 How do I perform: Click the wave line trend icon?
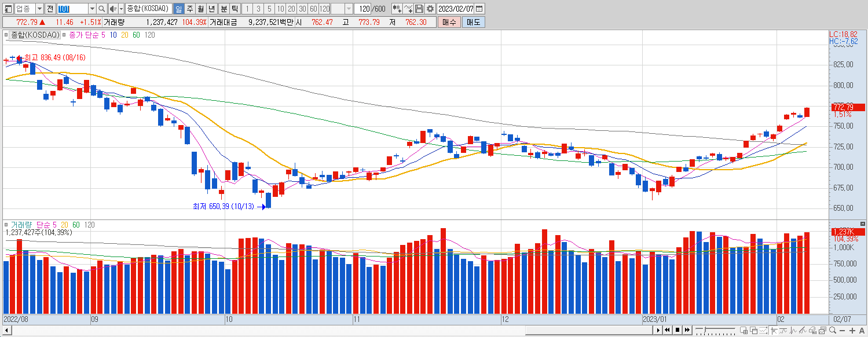point(783,331)
